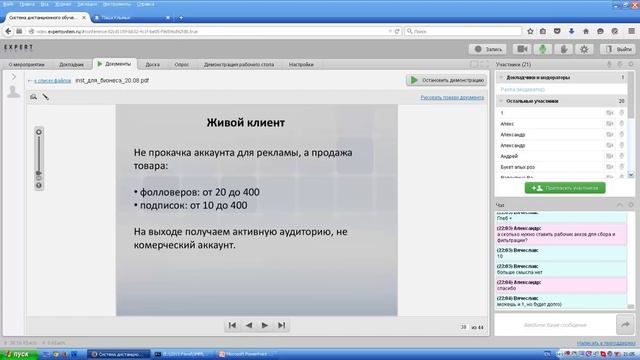Toggle the webcam camera icon

click(522, 49)
